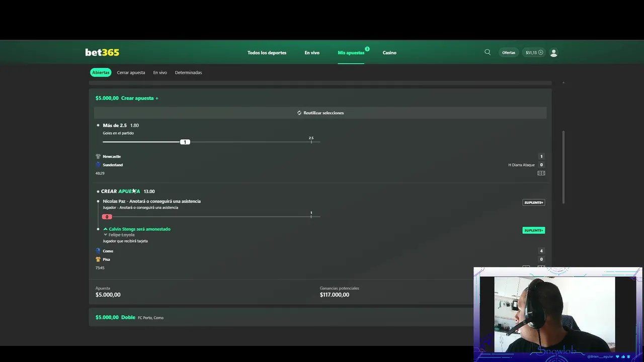Click the Apuesta $5.000,00 stake amount
The width and height of the screenshot is (644, 362).
pos(108,295)
